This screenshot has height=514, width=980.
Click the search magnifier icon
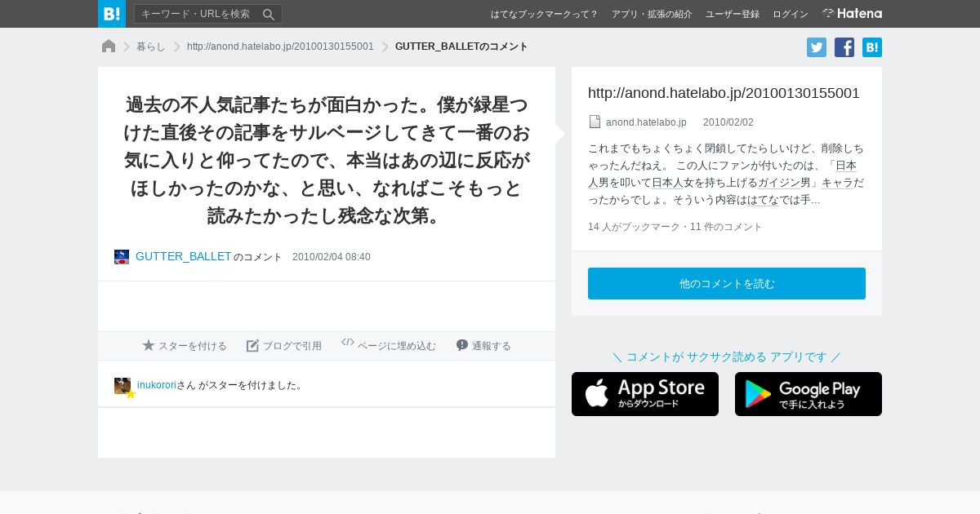click(269, 14)
